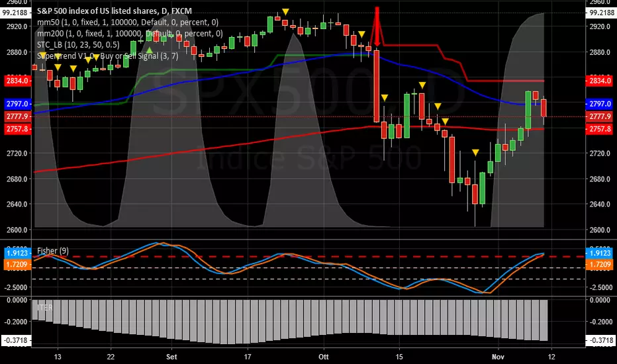Select the Supertrend V1.0 indicator legend

tap(107, 56)
